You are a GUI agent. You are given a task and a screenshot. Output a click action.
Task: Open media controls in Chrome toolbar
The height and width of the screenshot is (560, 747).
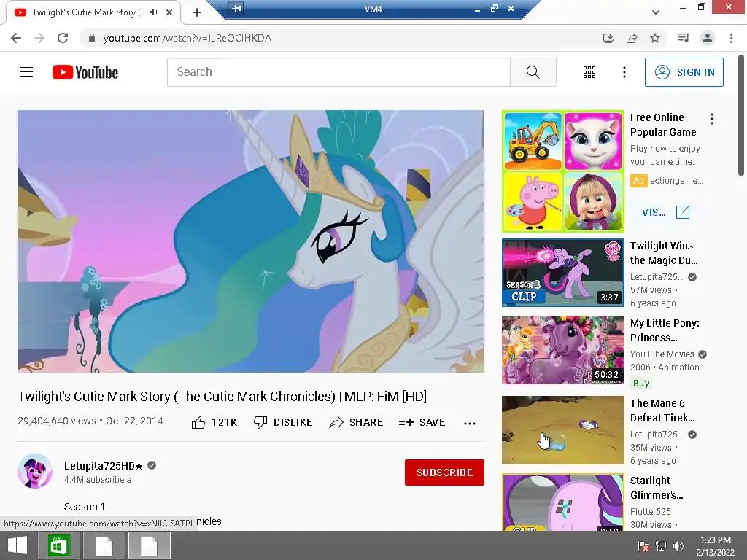coord(684,38)
